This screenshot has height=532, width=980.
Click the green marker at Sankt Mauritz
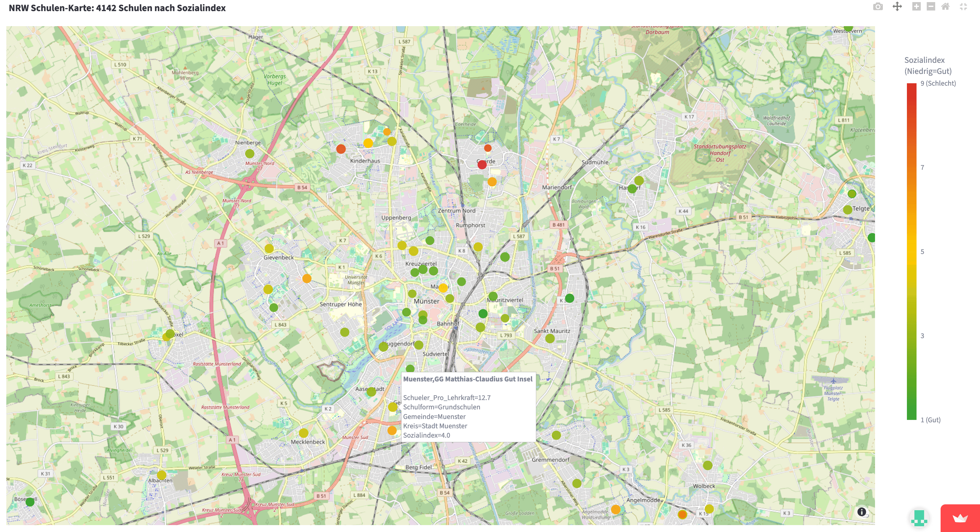click(x=550, y=338)
